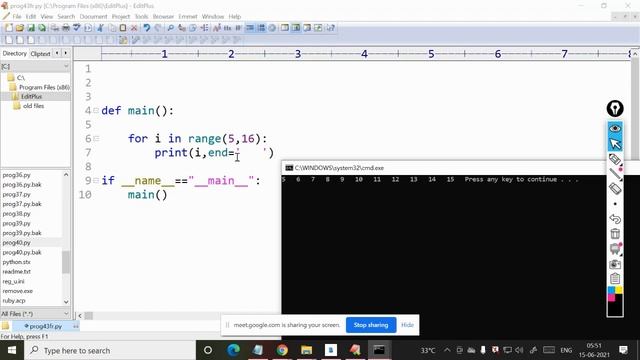Image resolution: width=640 pixels, height=360 pixels.
Task: Click the red X Delete icon
Action: click(134, 28)
